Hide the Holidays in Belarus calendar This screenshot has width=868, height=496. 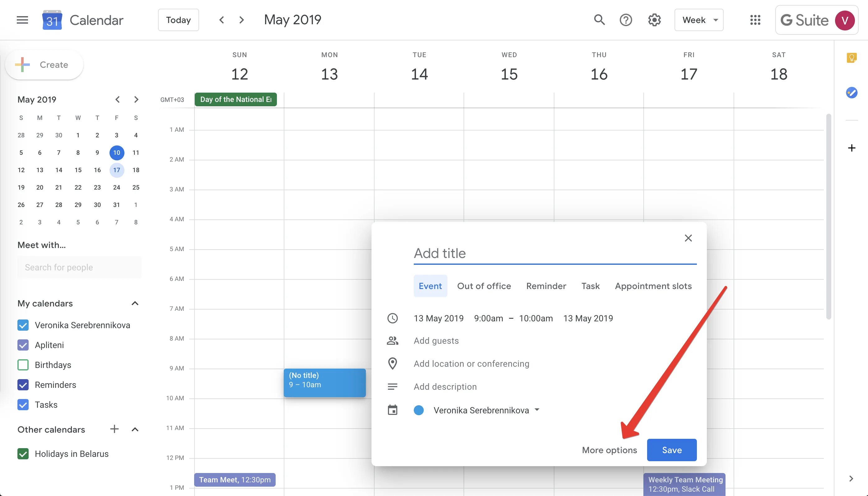click(23, 454)
